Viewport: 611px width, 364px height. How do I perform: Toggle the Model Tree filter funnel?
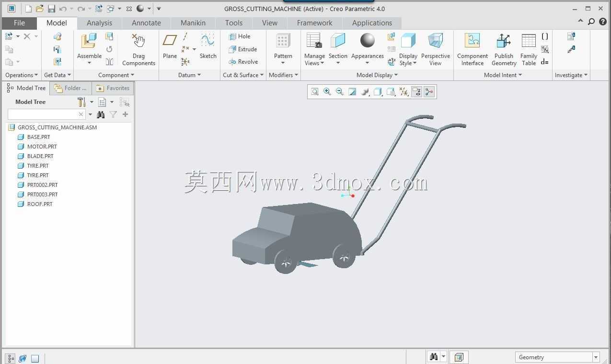click(113, 114)
